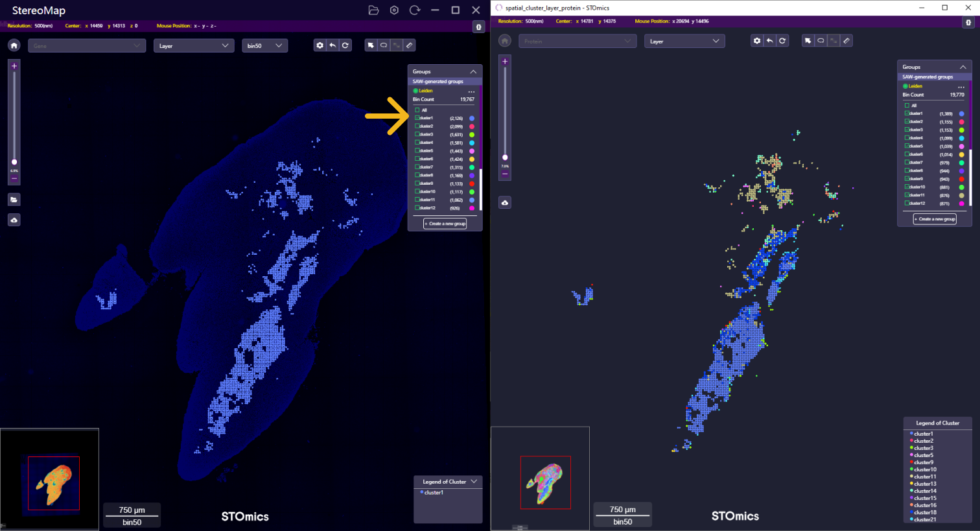Viewport: 980px width, 531px height.
Task: Collapse the Groups panel in right window
Action: coord(963,67)
